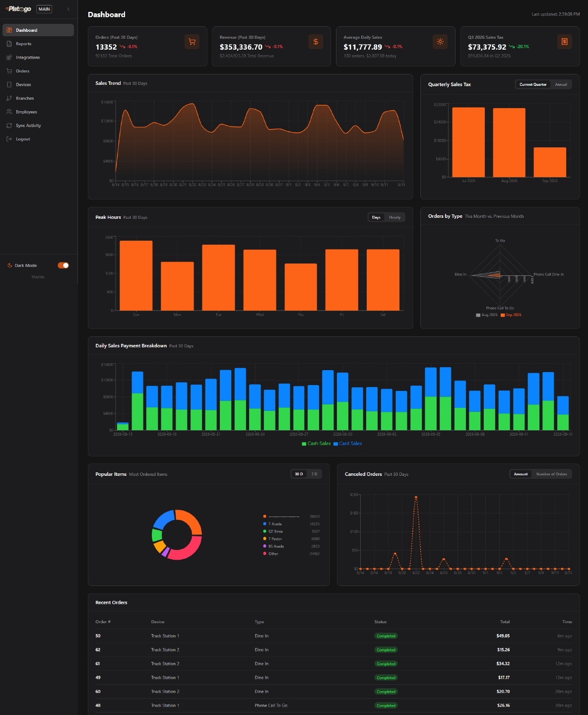
Task: Click the T Asada legend item
Action: [x=291, y=524]
